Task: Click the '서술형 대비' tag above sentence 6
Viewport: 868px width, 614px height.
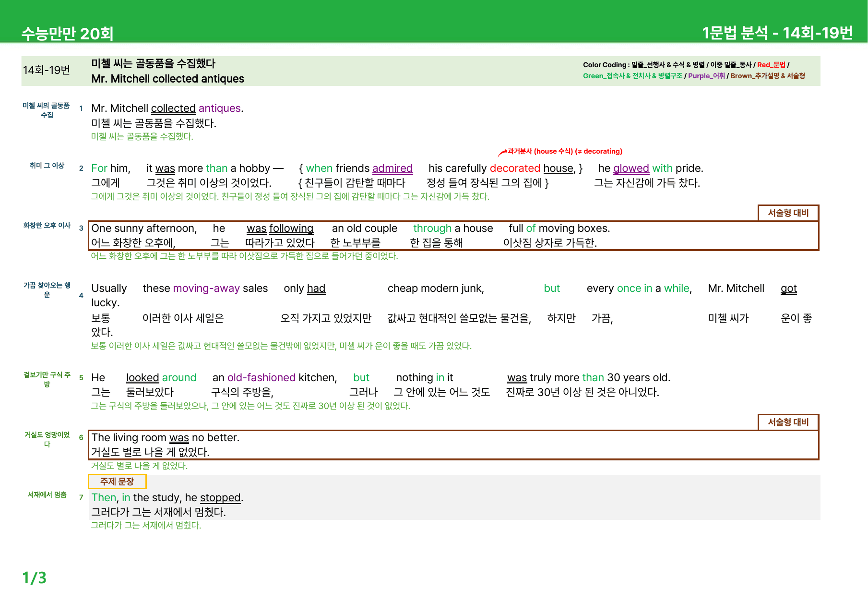Action: click(788, 422)
